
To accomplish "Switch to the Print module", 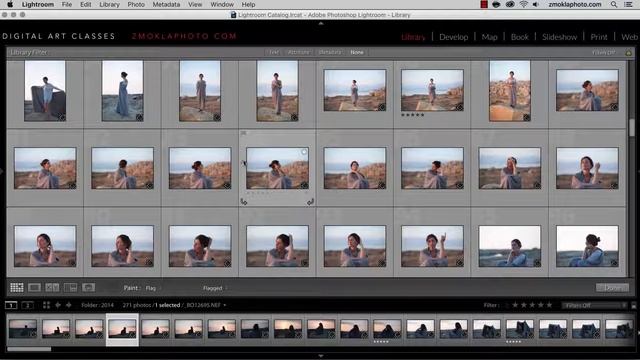I will coord(599,37).
